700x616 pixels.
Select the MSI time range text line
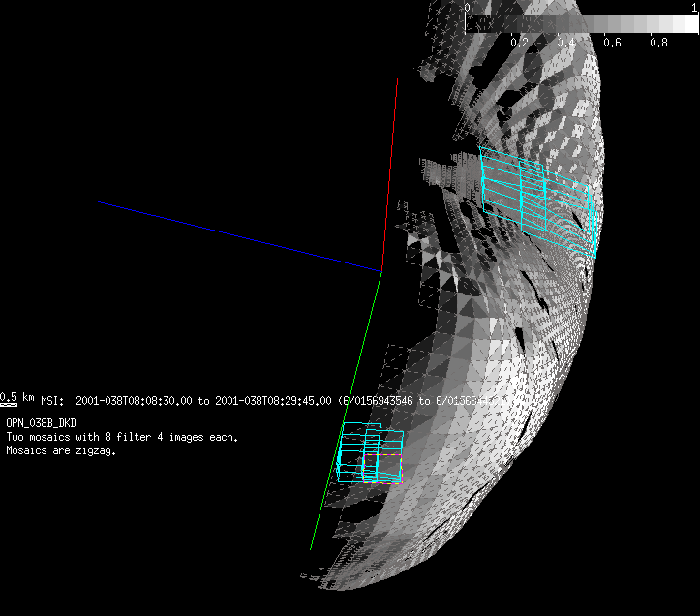pos(273,401)
